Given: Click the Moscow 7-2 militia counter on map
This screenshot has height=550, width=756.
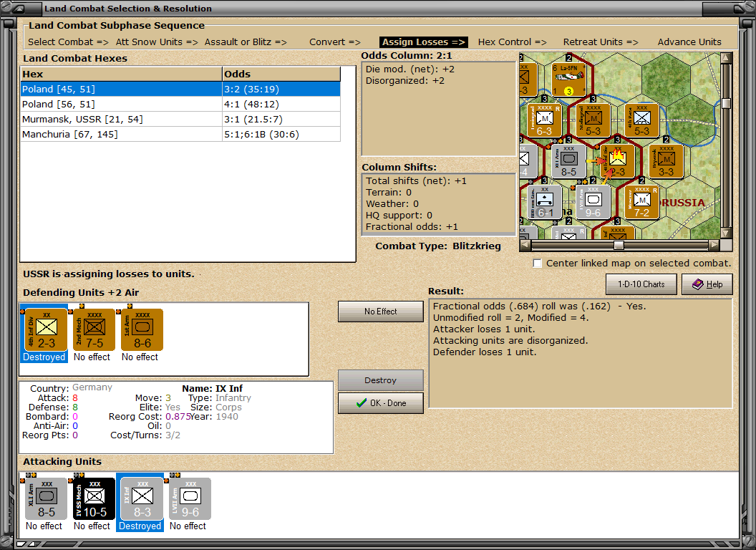Looking at the screenshot, I should (641, 202).
